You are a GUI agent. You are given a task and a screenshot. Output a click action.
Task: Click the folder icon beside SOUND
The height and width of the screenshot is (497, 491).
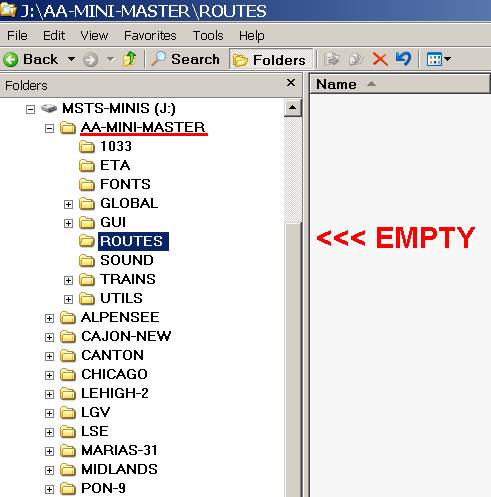click(87, 260)
